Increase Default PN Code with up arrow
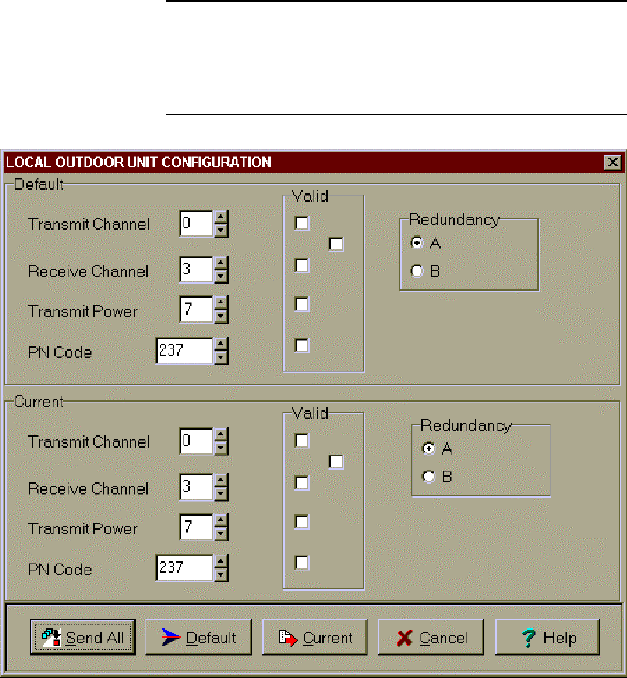Image resolution: width=627 pixels, height=678 pixels. pyautogui.click(x=221, y=344)
